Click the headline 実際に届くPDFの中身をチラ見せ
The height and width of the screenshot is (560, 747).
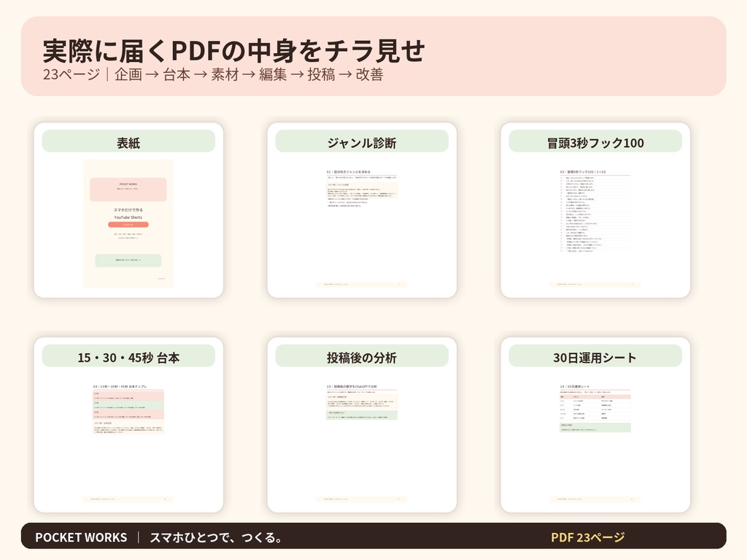(233, 50)
